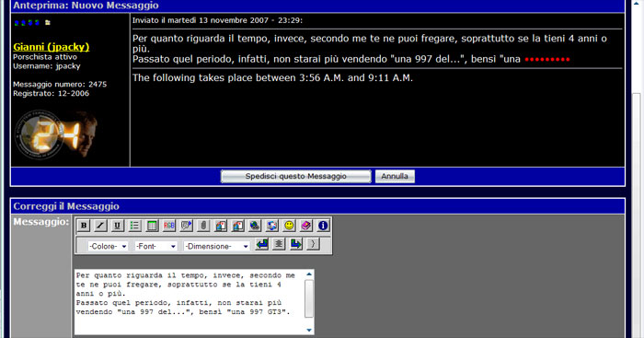This screenshot has height=338, width=644.
Task: Insert a web link with globe icon
Action: 255,226
